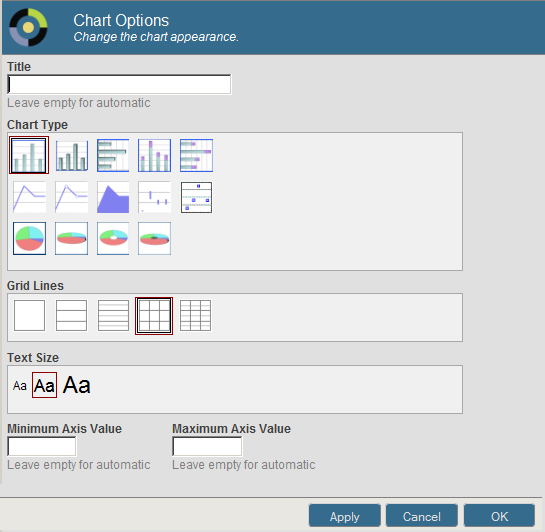This screenshot has height=532, width=545.
Task: Select the plain line chart type
Action: (30, 197)
